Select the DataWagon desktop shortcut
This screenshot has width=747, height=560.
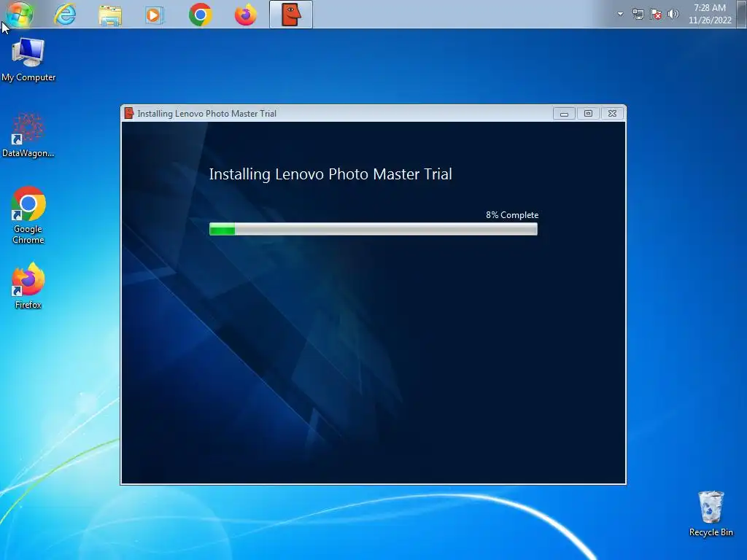[28, 135]
